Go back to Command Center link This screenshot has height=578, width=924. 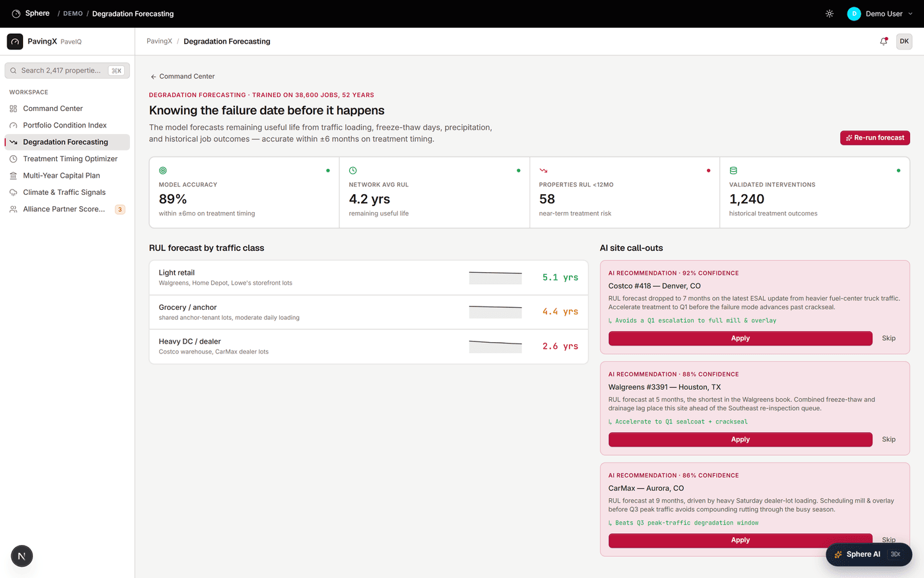pos(183,77)
